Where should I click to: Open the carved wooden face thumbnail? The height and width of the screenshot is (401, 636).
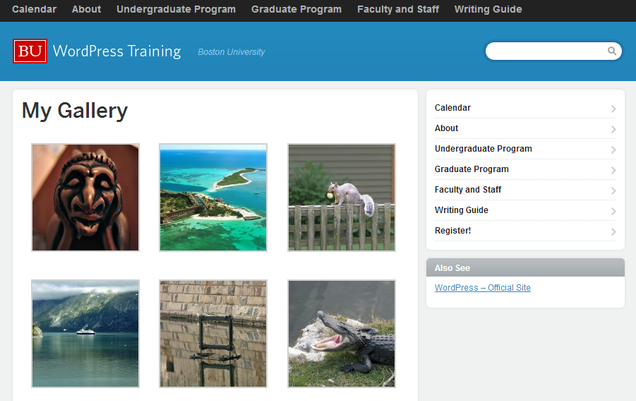coord(85,197)
